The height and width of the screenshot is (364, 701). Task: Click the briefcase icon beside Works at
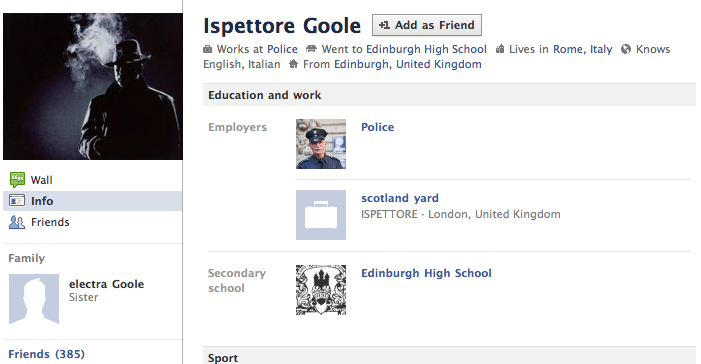pos(207,49)
